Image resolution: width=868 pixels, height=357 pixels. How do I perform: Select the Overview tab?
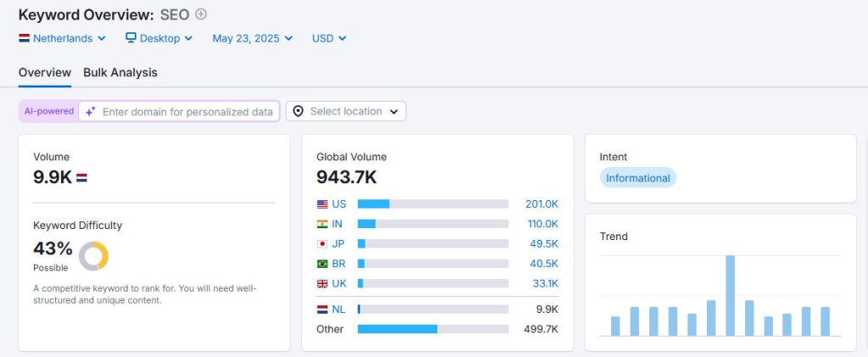pos(45,73)
